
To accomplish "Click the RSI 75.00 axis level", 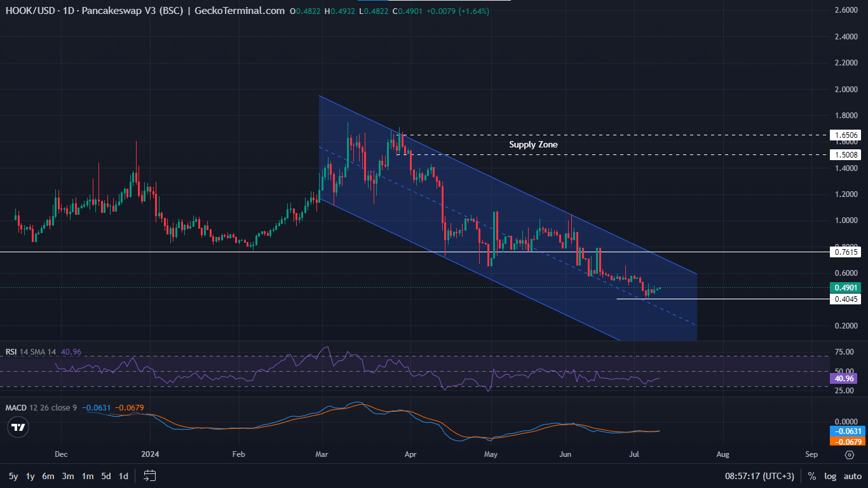I will click(x=845, y=352).
